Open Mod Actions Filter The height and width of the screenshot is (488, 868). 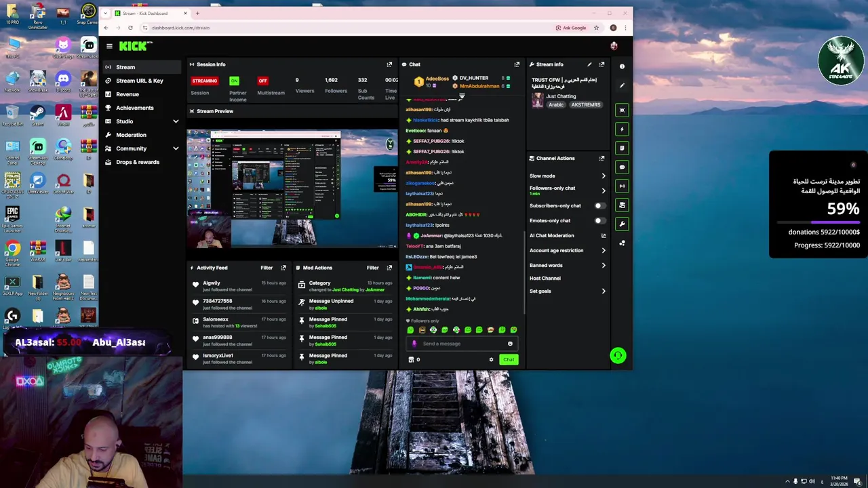tap(372, 268)
